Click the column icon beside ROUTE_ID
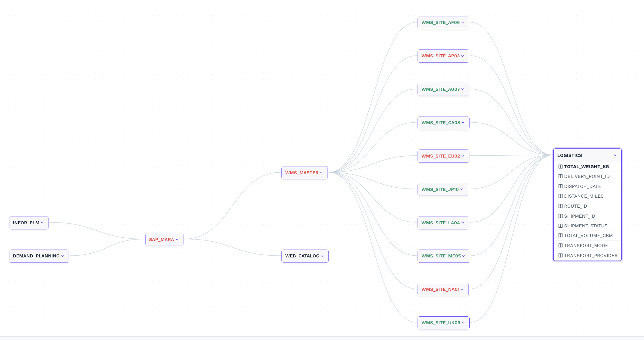Viewport: 644px width, 340px height. 561,206
